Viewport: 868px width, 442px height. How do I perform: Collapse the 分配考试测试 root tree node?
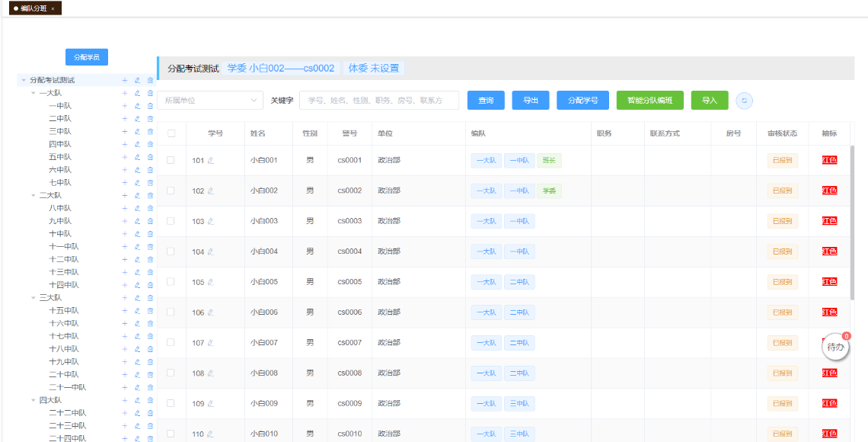[24, 80]
